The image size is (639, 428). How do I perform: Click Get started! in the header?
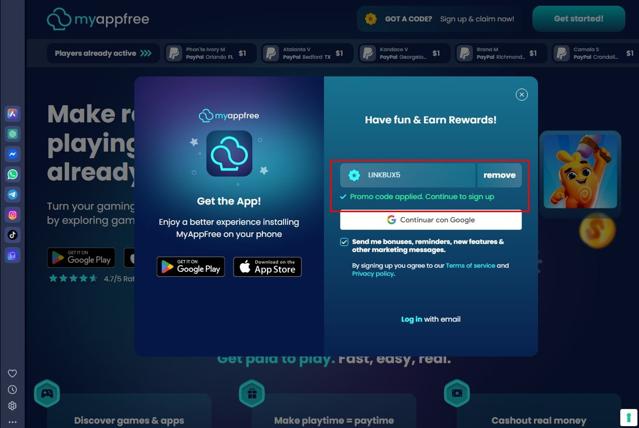tap(578, 19)
